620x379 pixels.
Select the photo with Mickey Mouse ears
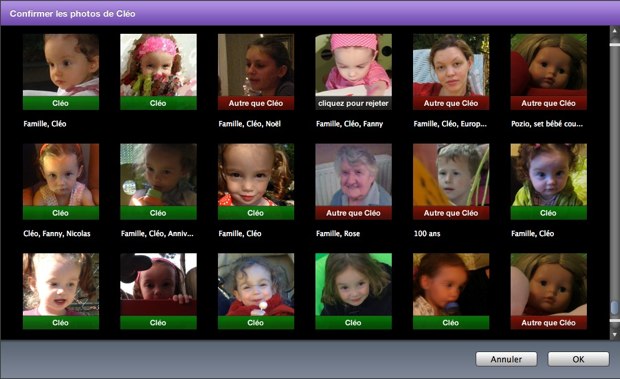pyautogui.click(x=158, y=285)
